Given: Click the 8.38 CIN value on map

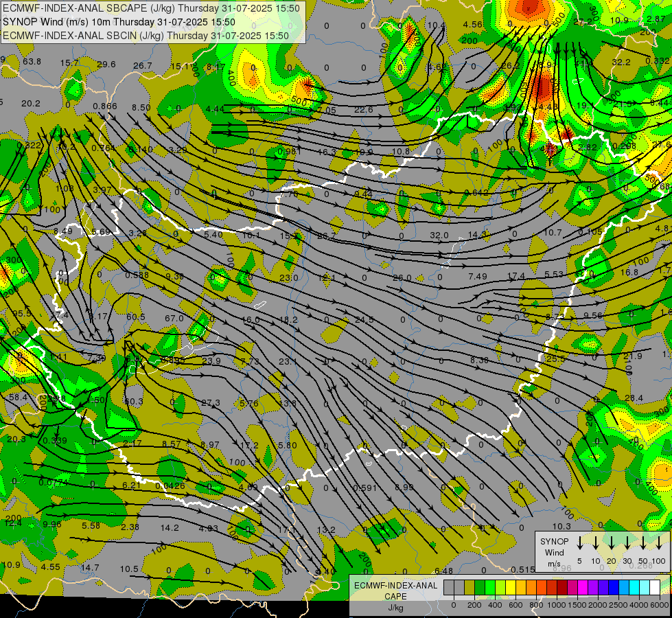Looking at the screenshot, I should coord(479,360).
